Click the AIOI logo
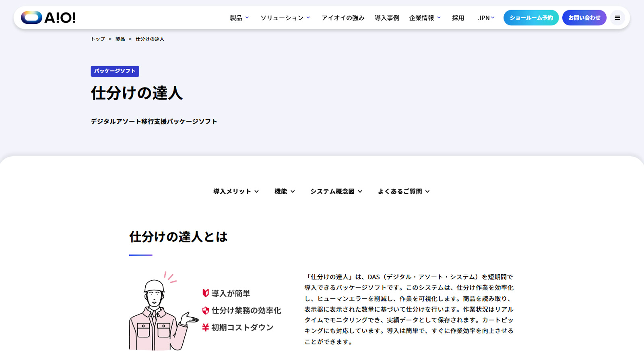Image resolution: width=644 pixels, height=354 pixels. tap(48, 17)
